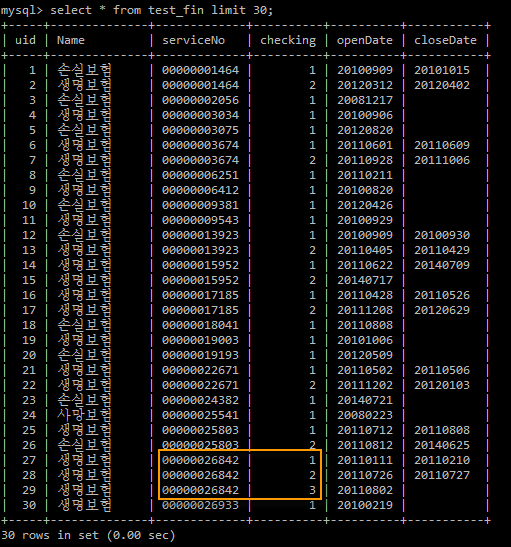Image resolution: width=511 pixels, height=547 pixels.
Task: Click closeDate 20110727
Action: [442, 475]
